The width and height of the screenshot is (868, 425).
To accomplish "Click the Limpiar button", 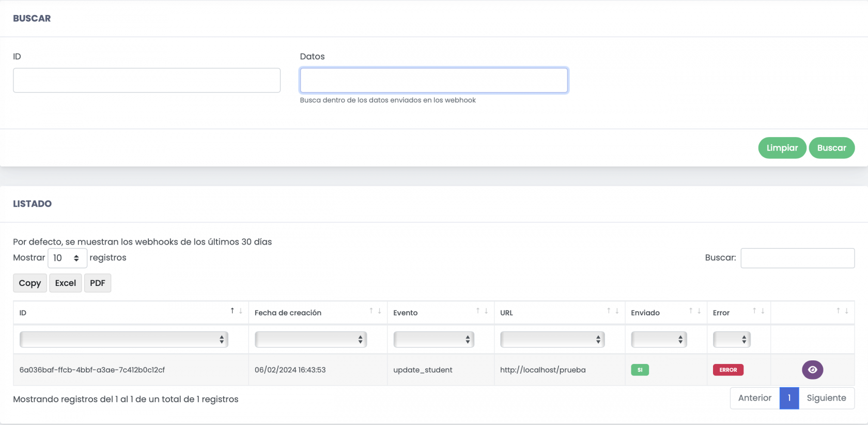I will (x=782, y=148).
